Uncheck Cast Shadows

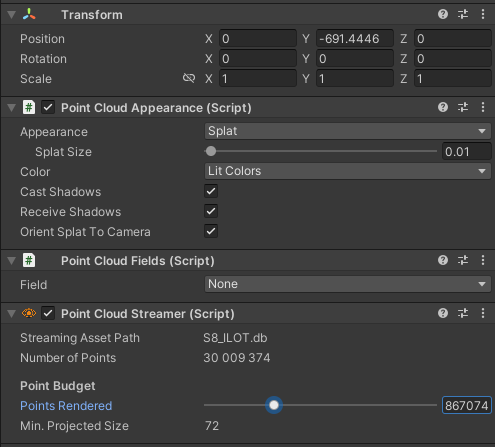pyautogui.click(x=211, y=191)
